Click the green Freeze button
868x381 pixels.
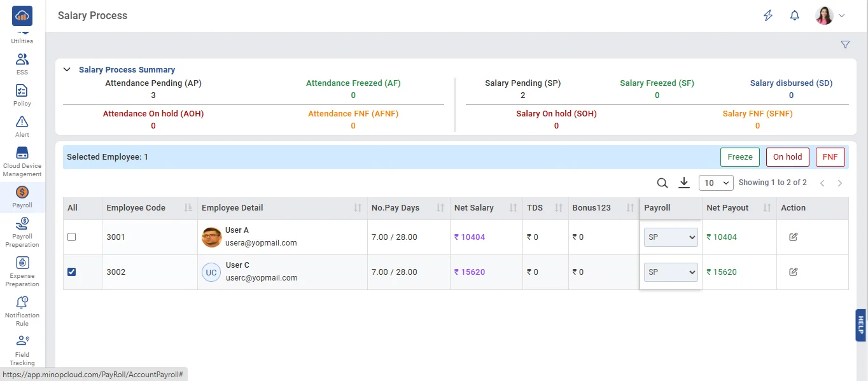click(739, 157)
